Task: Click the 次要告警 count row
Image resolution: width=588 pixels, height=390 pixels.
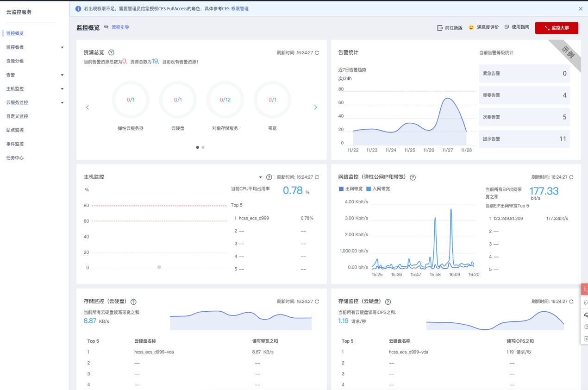Action: [x=525, y=117]
